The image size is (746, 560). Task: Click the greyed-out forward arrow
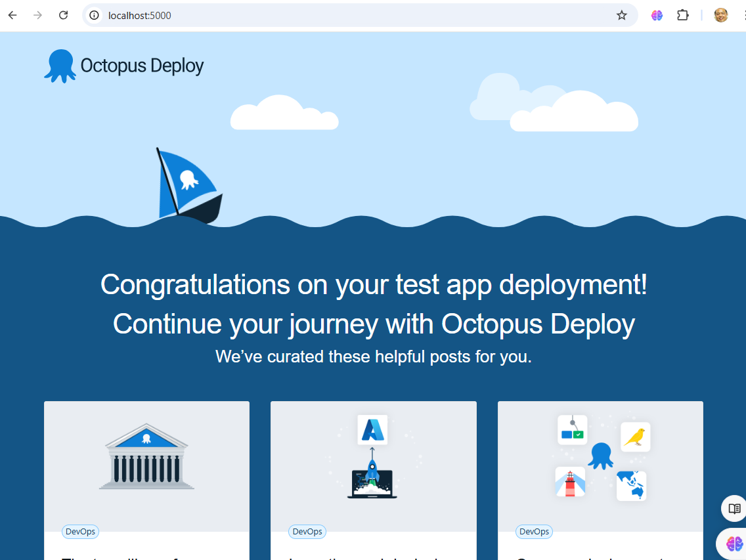pos(37,15)
